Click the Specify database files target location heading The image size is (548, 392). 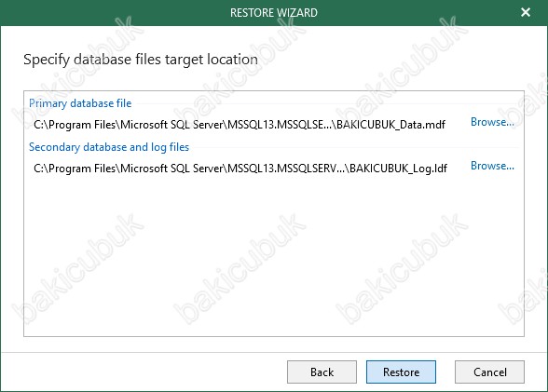pos(141,60)
